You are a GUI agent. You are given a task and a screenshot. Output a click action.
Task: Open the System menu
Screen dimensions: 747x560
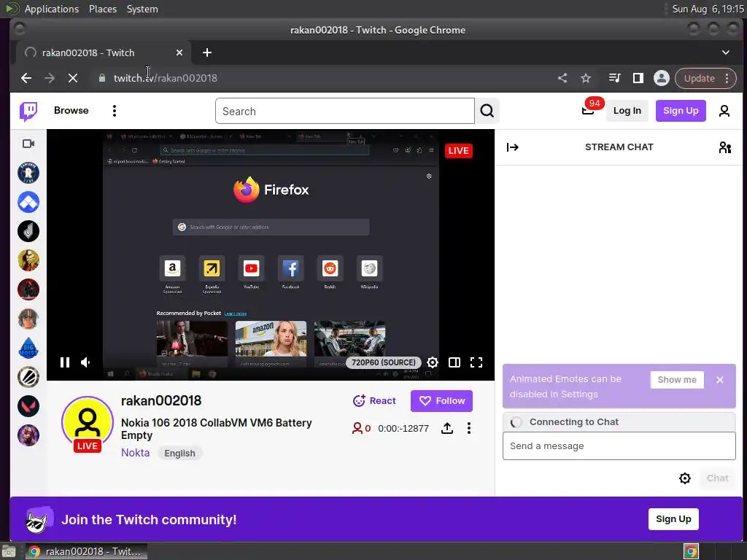coord(142,9)
